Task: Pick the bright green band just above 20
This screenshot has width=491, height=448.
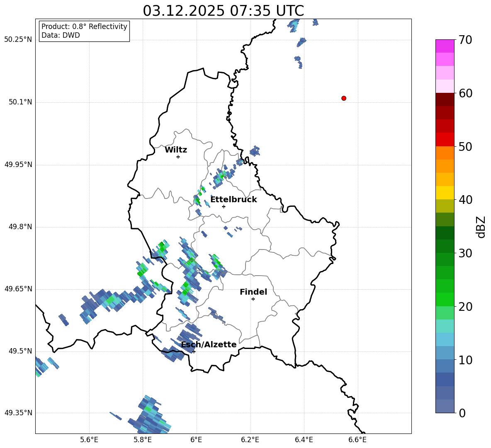Action: coord(445,299)
